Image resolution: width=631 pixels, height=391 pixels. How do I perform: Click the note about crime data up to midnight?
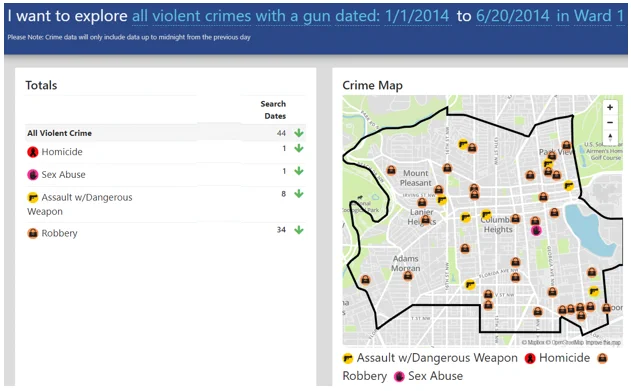tap(129, 37)
